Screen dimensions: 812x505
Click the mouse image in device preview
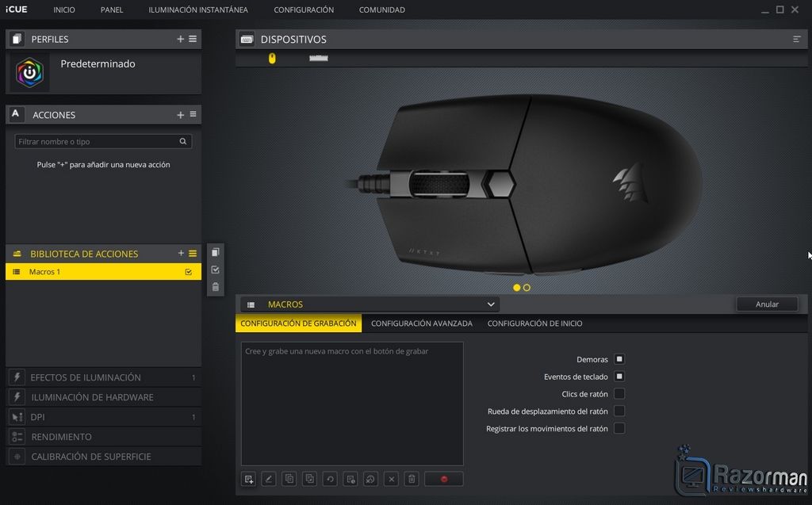[x=524, y=183]
